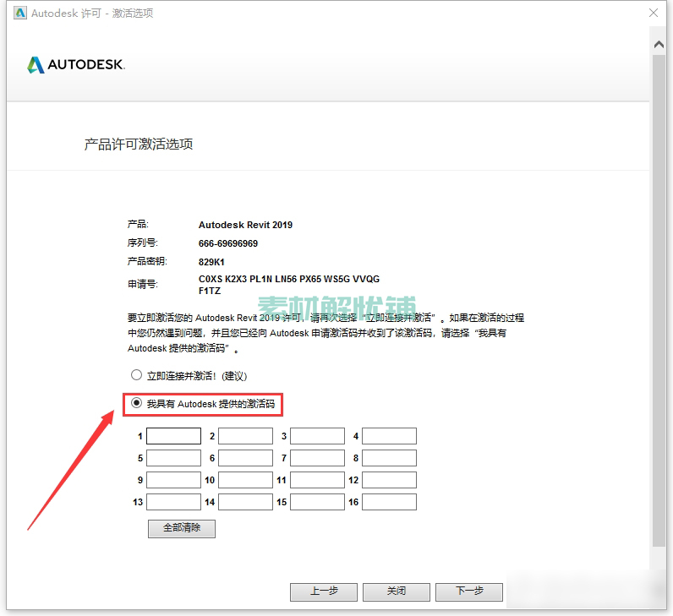Screen dimensions: 673x616
Task: Click the product key 829K1
Action: pos(211,262)
